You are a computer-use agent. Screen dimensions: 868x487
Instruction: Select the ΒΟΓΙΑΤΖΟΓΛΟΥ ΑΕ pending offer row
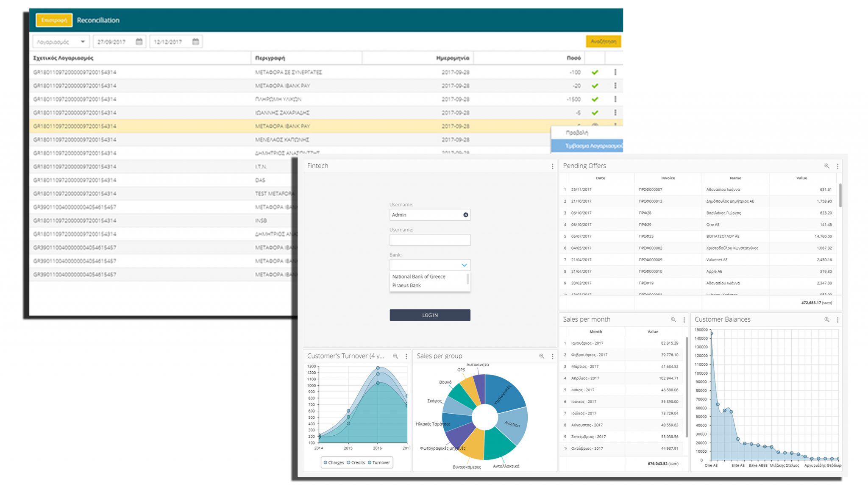698,236
